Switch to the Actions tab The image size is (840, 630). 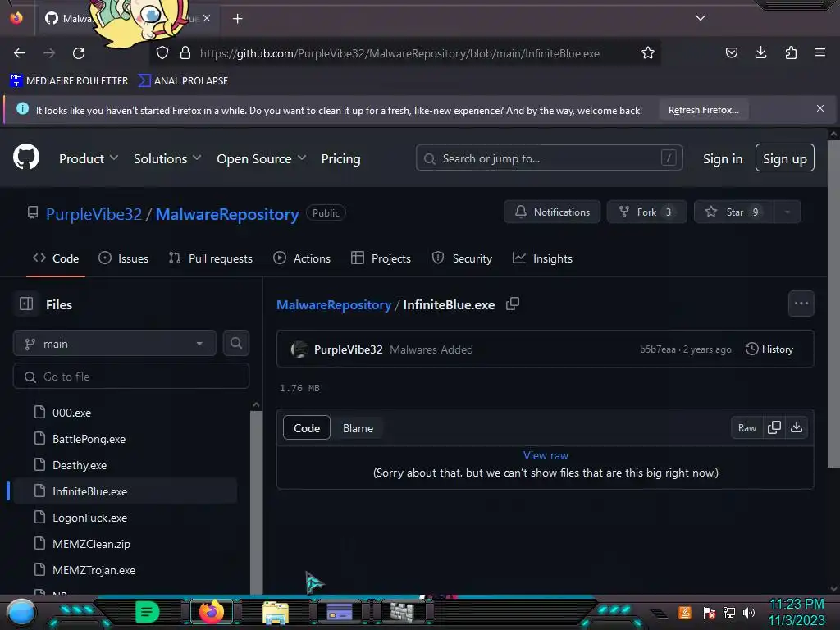click(x=302, y=258)
